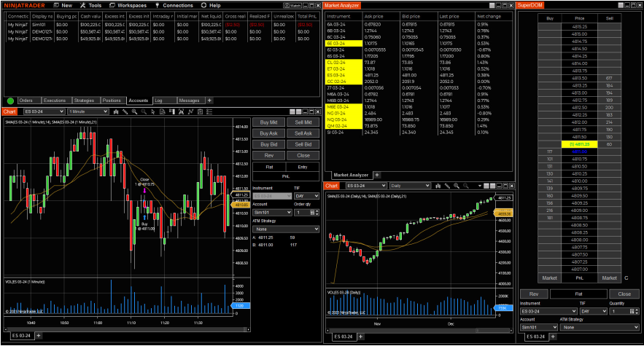Click the green connection status indicator
644x346 pixels.
coord(10,101)
